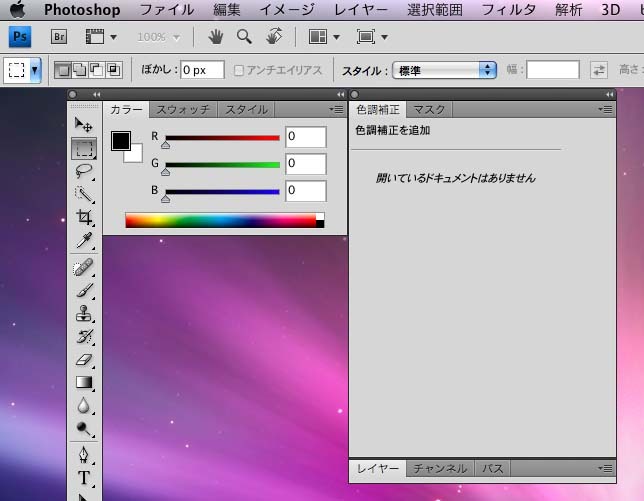This screenshot has width=644, height=501.
Task: Open the Apple menu
Action: point(17,10)
